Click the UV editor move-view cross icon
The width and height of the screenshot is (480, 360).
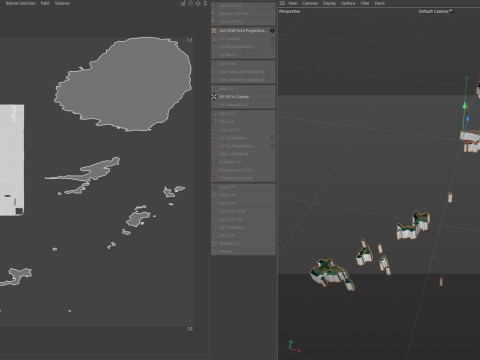point(198,3)
